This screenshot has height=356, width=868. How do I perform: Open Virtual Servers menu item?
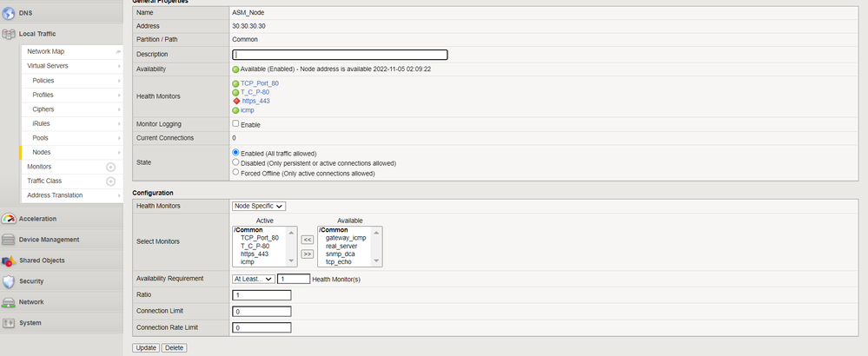[x=48, y=66]
